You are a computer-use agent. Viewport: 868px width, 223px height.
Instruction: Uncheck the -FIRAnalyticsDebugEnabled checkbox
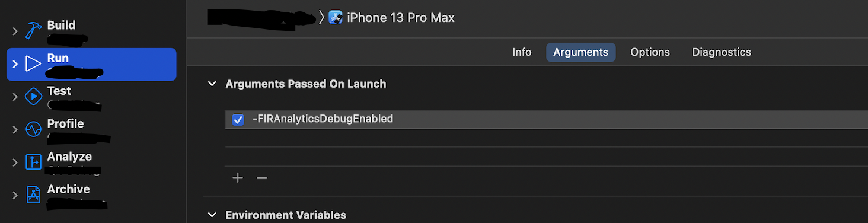tap(238, 120)
